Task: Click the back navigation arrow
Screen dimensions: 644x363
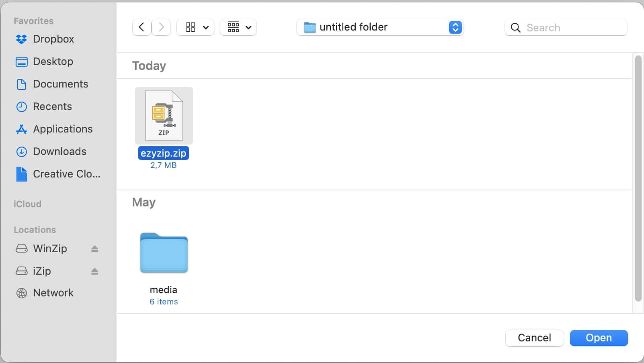Action: tap(142, 27)
